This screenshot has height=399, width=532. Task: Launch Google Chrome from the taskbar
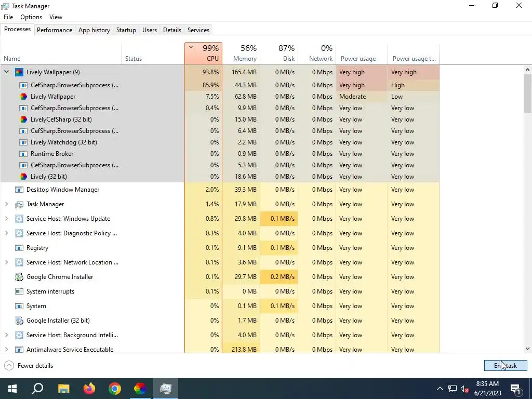click(115, 389)
